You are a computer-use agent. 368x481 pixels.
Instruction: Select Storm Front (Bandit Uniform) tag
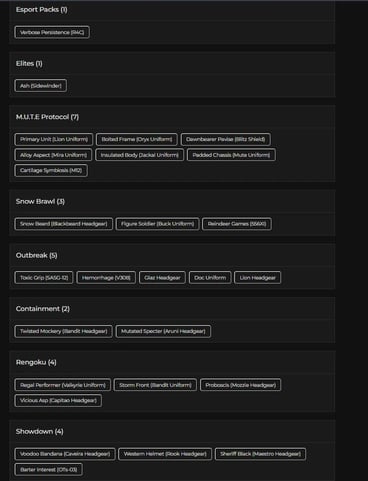(x=155, y=385)
